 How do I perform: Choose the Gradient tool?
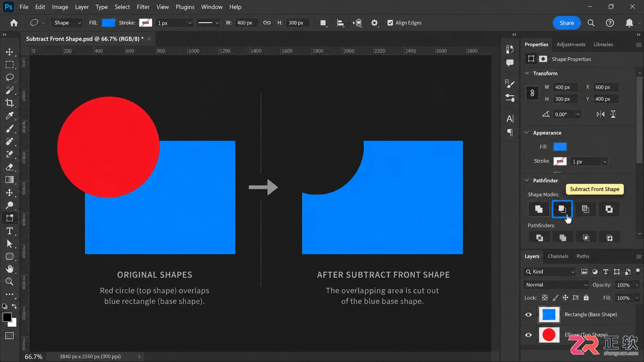point(9,180)
